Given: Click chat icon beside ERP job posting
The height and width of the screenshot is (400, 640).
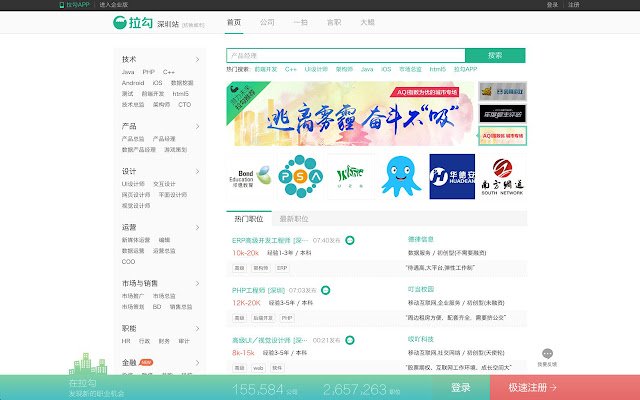Looking at the screenshot, I should tap(350, 240).
